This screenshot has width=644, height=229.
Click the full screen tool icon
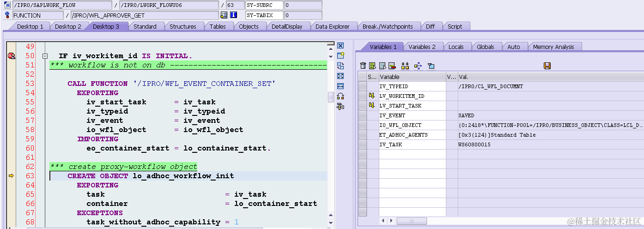click(x=340, y=76)
